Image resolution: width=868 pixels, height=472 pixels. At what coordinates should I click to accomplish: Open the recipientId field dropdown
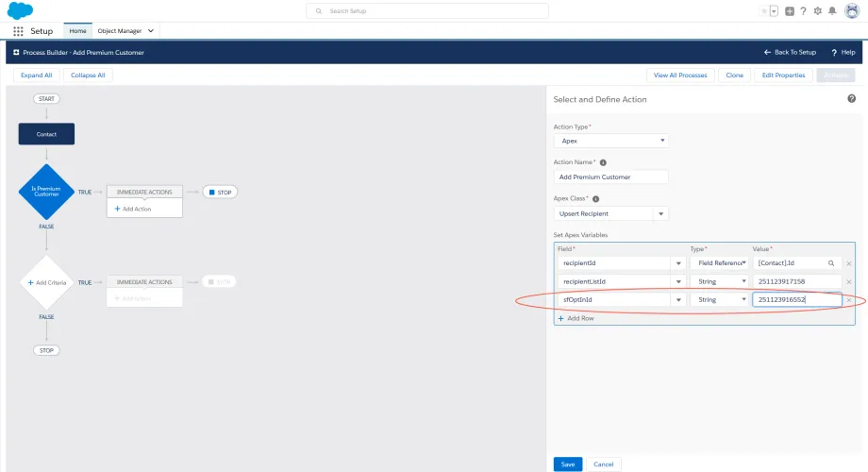(x=622, y=263)
